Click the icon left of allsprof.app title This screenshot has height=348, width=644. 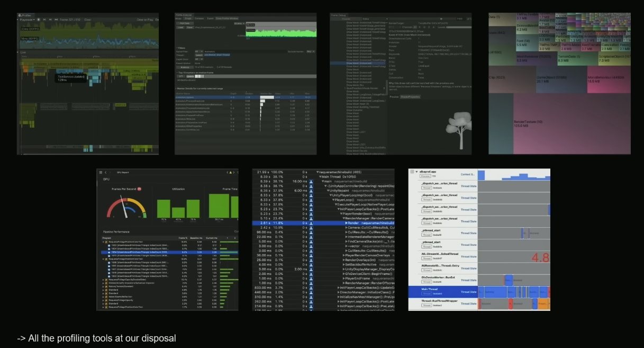(412, 171)
